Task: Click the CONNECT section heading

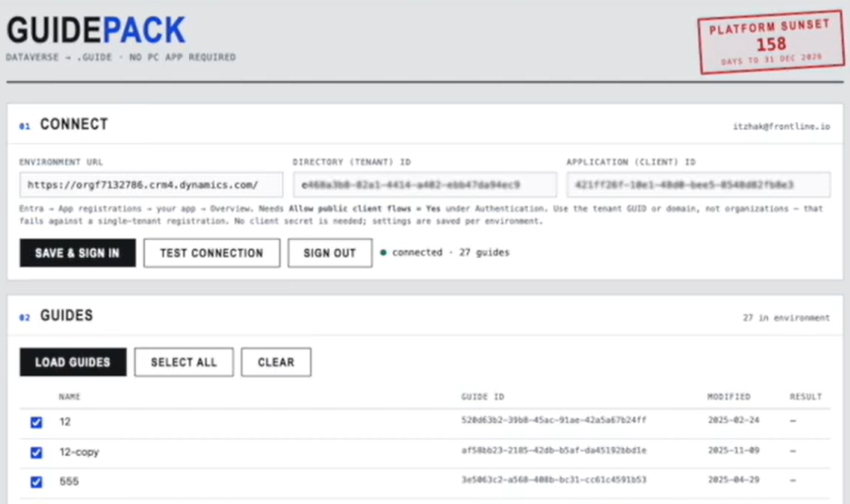Action: 74,124
